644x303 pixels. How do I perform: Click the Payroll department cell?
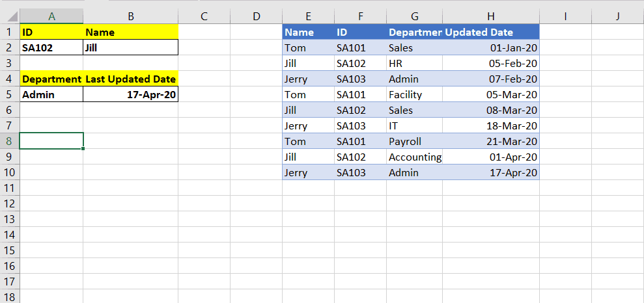414,142
